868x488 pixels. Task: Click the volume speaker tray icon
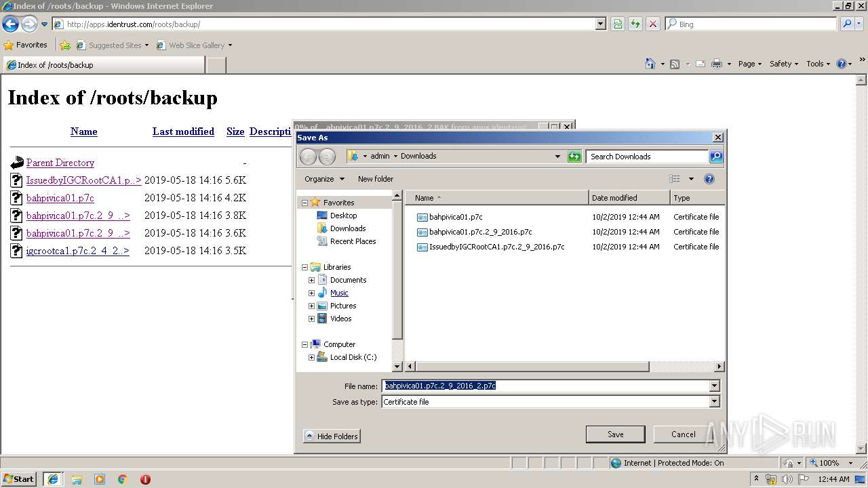[x=787, y=479]
